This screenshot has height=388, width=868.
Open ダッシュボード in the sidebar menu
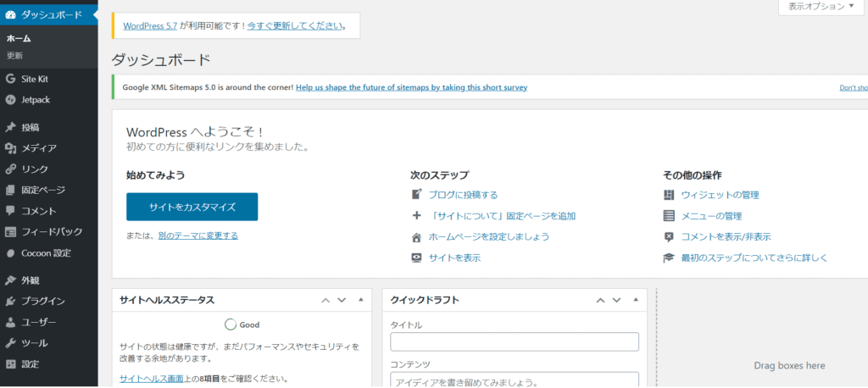click(48, 15)
